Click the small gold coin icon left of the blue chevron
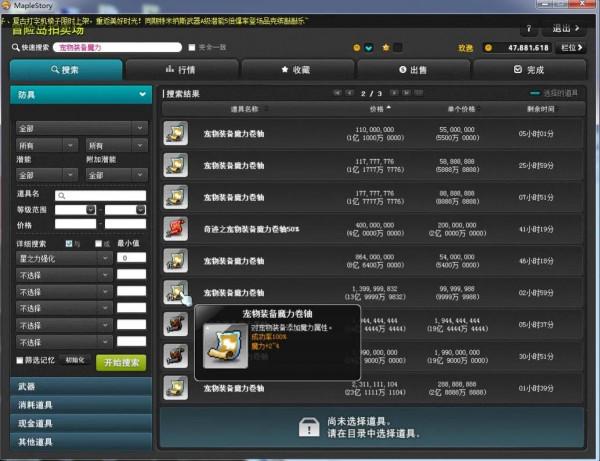This screenshot has height=461, width=600. 357,48
